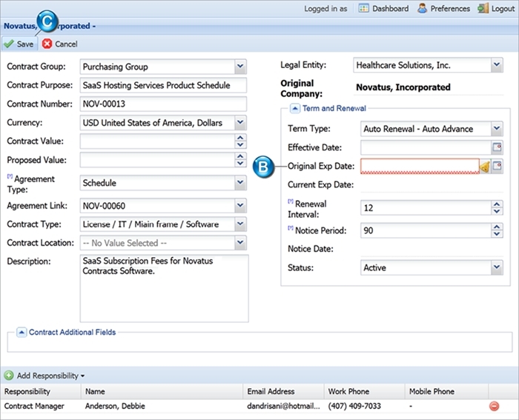The width and height of the screenshot is (519, 420).
Task: Click the dandrisani@hotmail email cell
Action: click(284, 406)
